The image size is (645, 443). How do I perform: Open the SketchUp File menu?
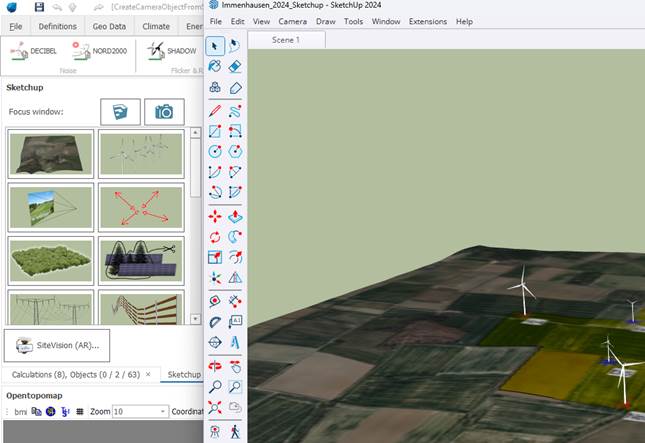point(216,21)
